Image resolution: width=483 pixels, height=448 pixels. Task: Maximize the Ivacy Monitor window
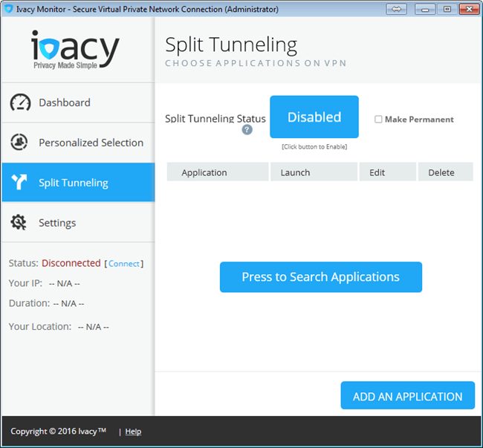[447, 9]
